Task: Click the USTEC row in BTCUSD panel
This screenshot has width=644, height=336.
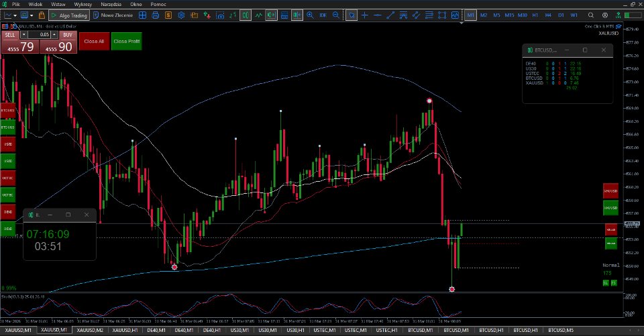Action: point(553,73)
